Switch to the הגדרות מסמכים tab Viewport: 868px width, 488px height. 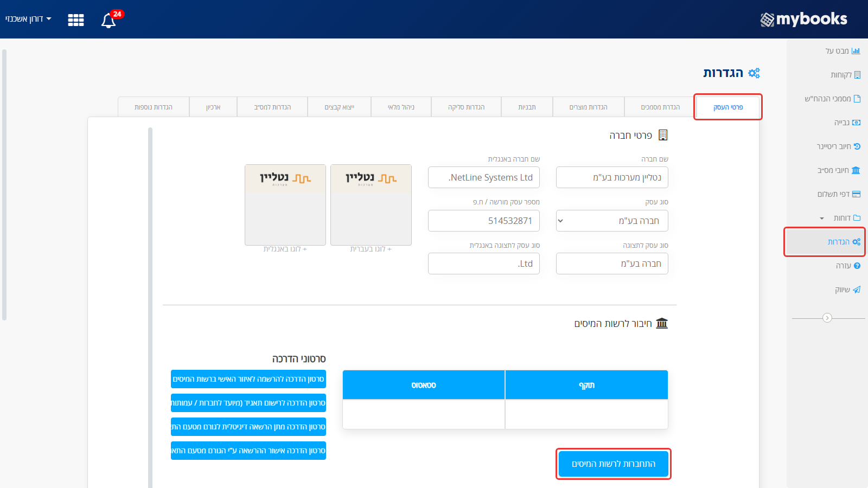point(660,107)
